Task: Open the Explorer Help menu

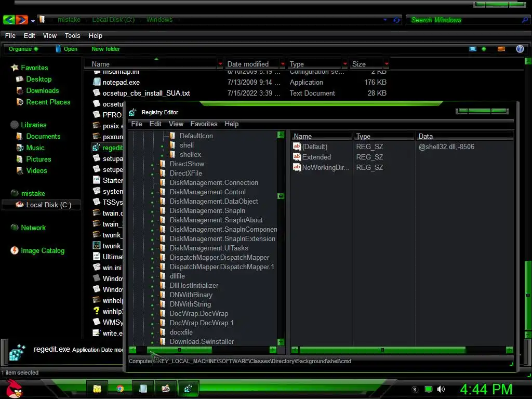Action: [96, 36]
